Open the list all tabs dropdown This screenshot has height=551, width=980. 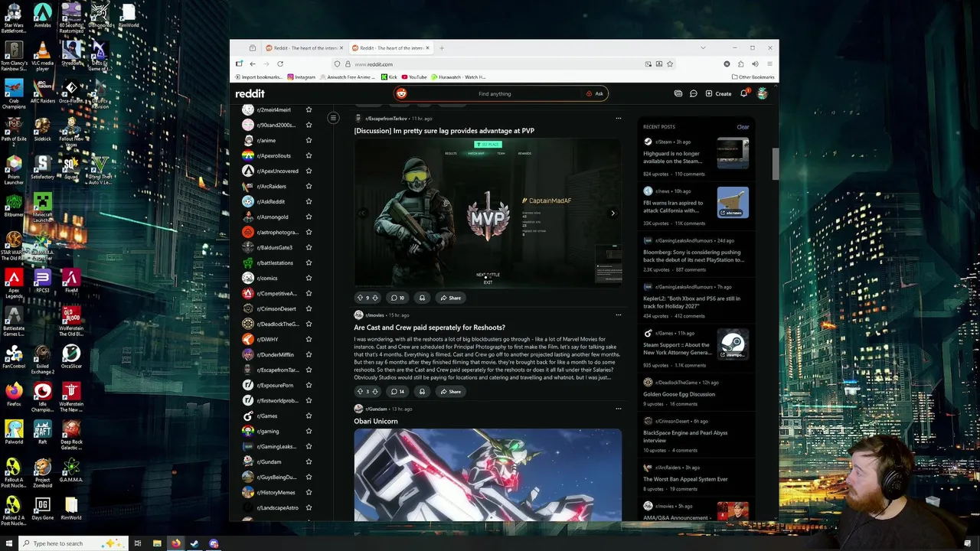[x=703, y=48]
